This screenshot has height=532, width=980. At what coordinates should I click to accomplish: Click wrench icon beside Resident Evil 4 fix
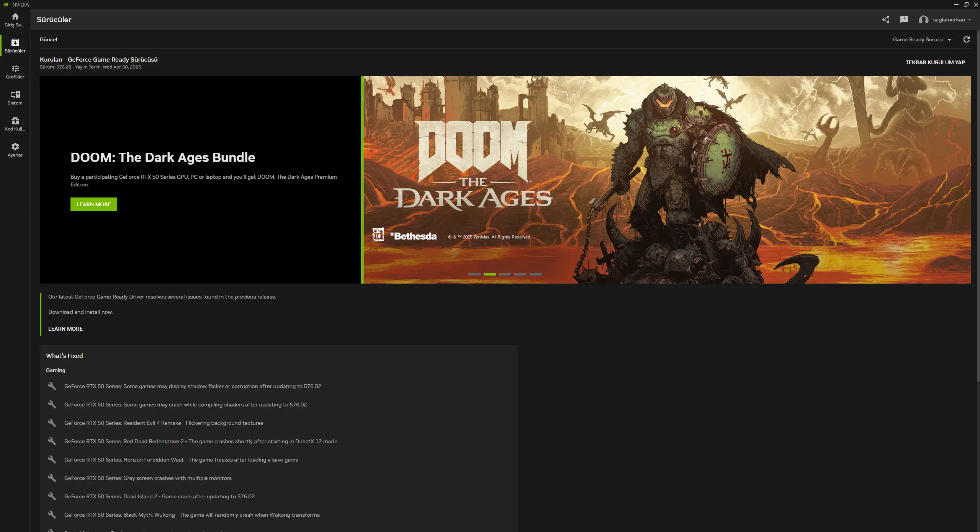(x=52, y=423)
